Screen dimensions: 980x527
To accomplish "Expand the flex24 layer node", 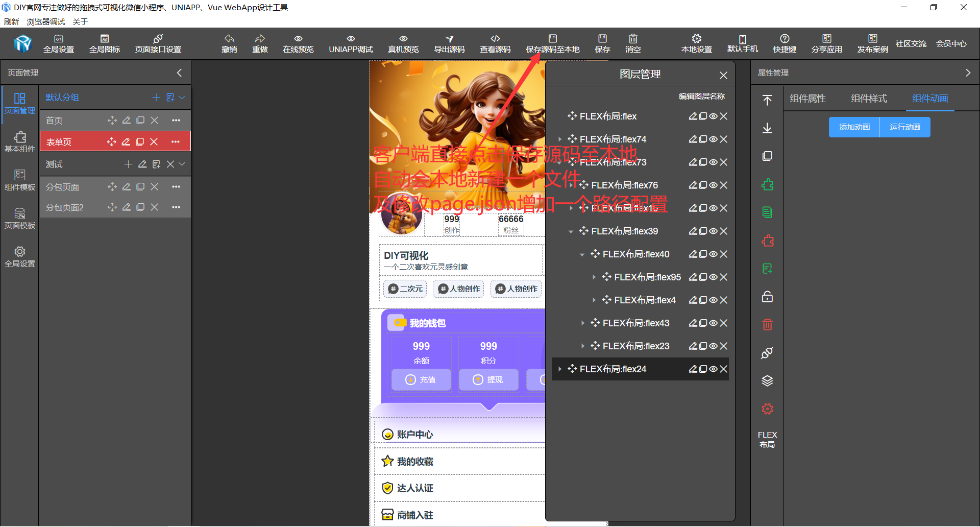I will click(x=560, y=369).
